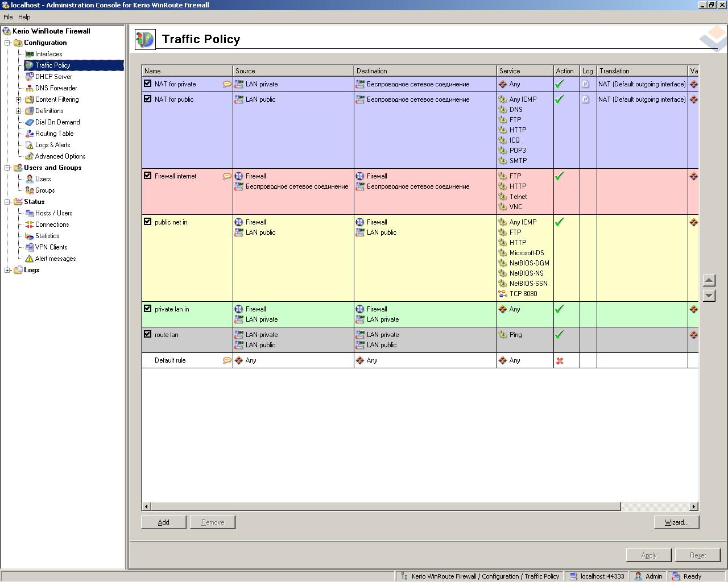The image size is (728, 582).
Task: Uncheck the public net in rule
Action: point(148,222)
